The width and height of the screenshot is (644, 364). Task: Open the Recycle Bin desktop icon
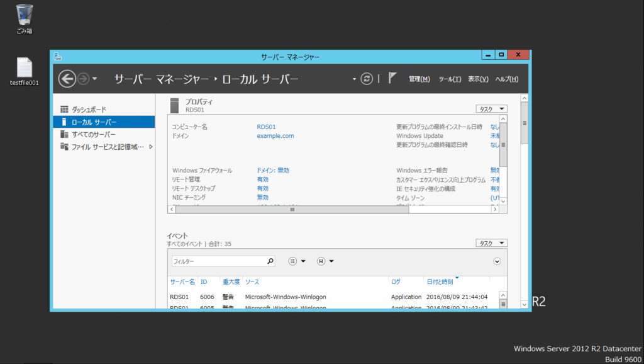(x=25, y=19)
